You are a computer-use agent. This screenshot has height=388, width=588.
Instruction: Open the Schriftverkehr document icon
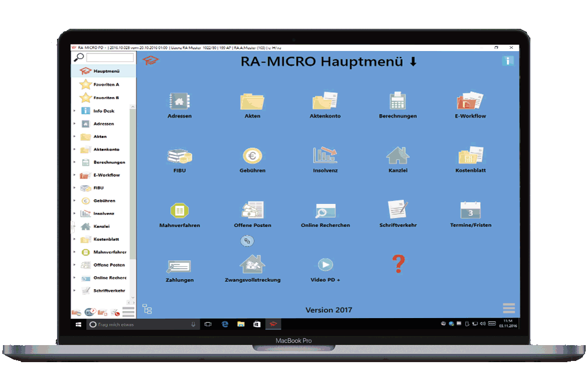point(397,209)
